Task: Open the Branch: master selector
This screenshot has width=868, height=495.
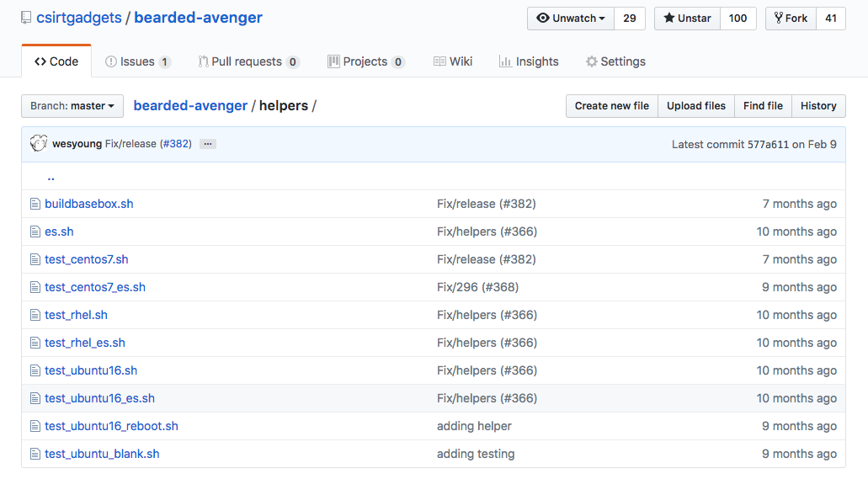Action: click(x=72, y=106)
